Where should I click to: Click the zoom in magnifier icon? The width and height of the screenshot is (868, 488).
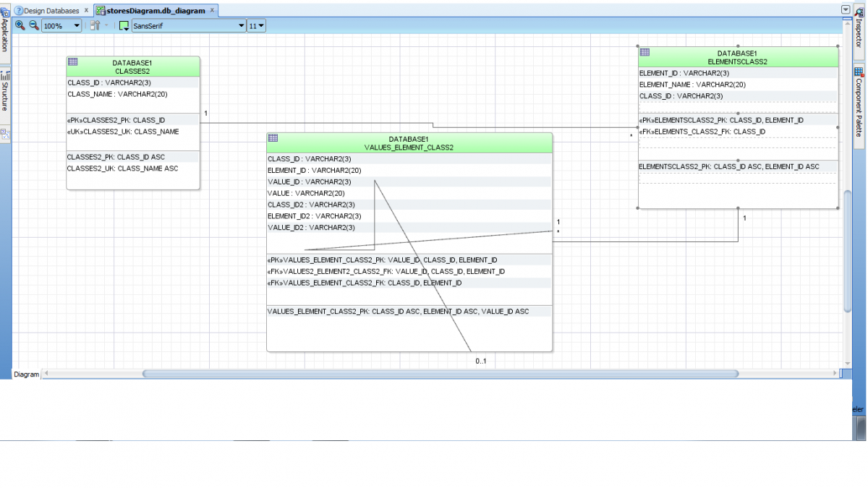pyautogui.click(x=20, y=25)
